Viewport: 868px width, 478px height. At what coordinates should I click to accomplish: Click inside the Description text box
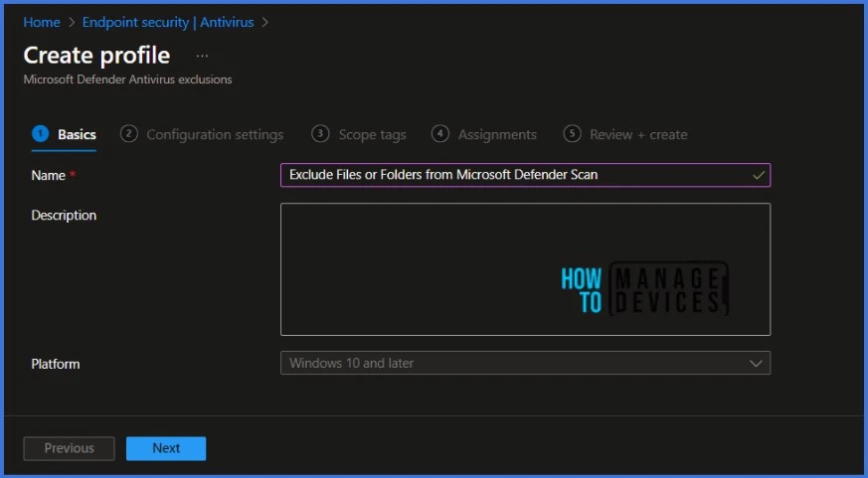pos(525,269)
